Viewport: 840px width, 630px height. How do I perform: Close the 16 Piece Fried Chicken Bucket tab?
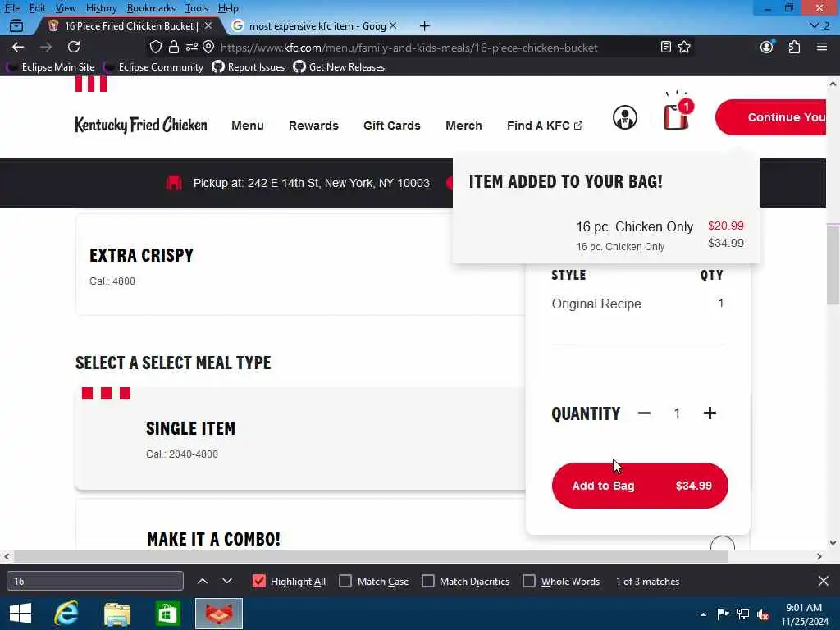[208, 25]
